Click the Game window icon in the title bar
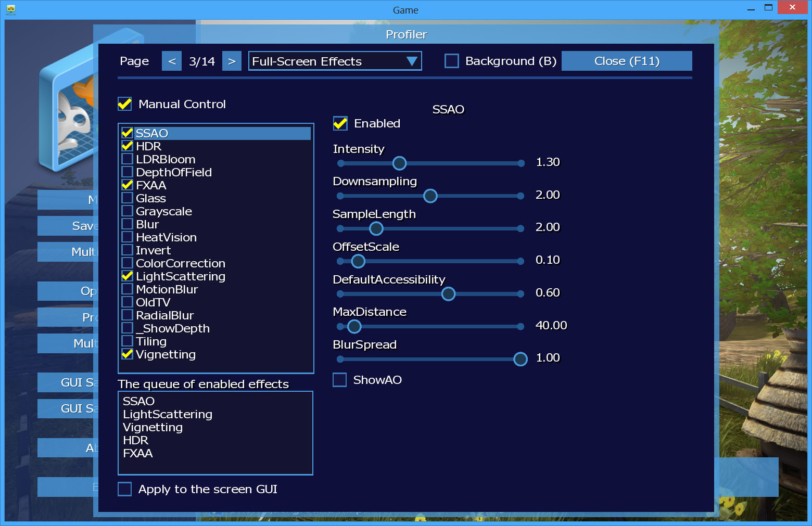Image resolution: width=812 pixels, height=526 pixels. [10, 9]
